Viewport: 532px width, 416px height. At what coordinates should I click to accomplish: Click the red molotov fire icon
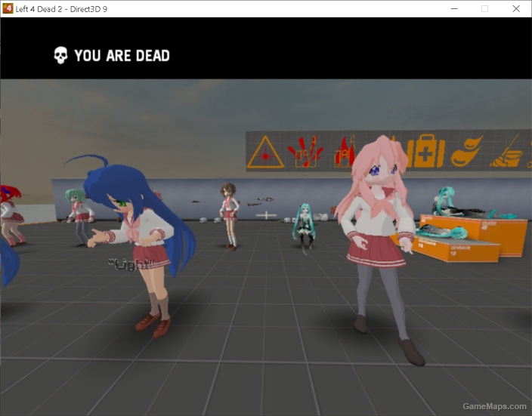(345, 152)
